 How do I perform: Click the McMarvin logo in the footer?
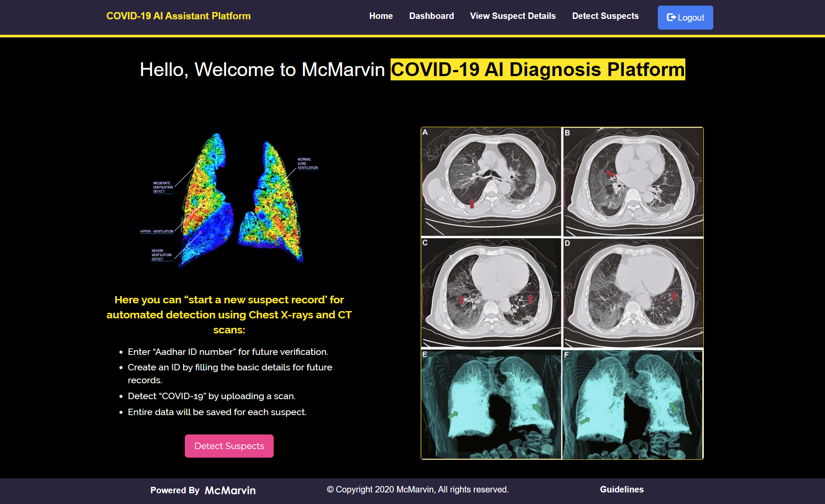tap(230, 490)
